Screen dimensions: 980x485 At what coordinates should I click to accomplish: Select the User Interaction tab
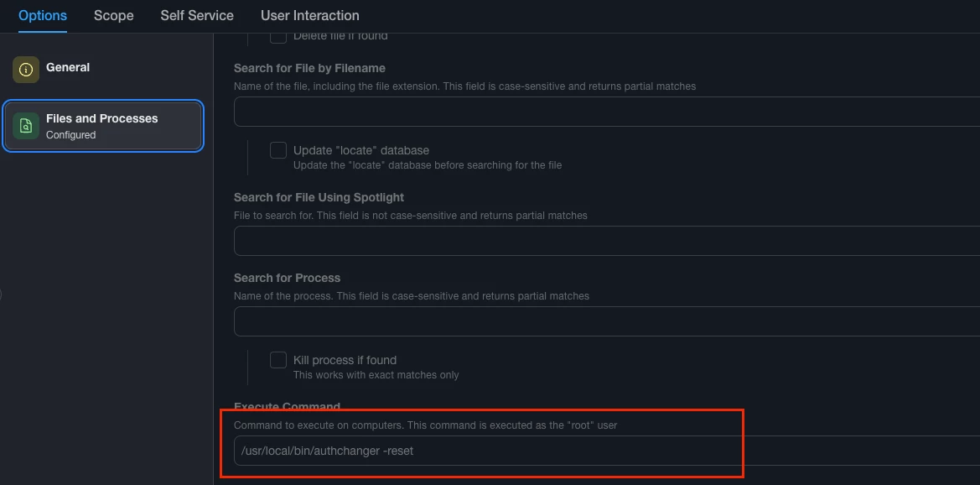(310, 16)
